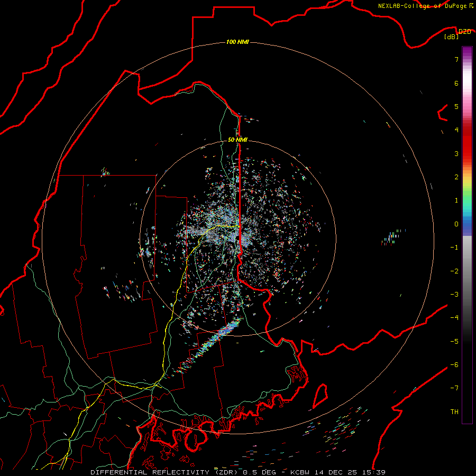Click the TH label at the color bar bottom
This screenshot has height=476, width=476.
tap(454, 411)
